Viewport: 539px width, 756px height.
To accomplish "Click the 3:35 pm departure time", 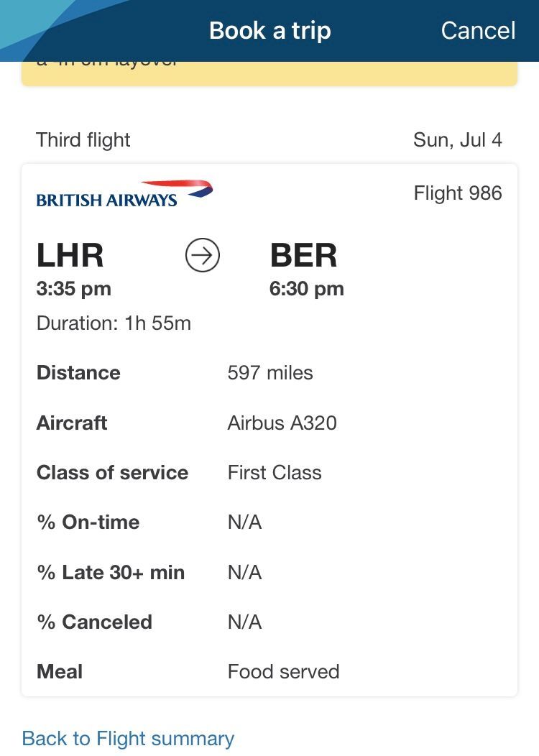I will (74, 289).
